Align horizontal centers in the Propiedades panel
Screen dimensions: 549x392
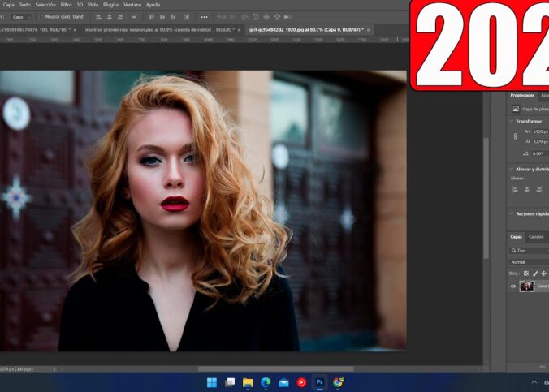[527, 189]
